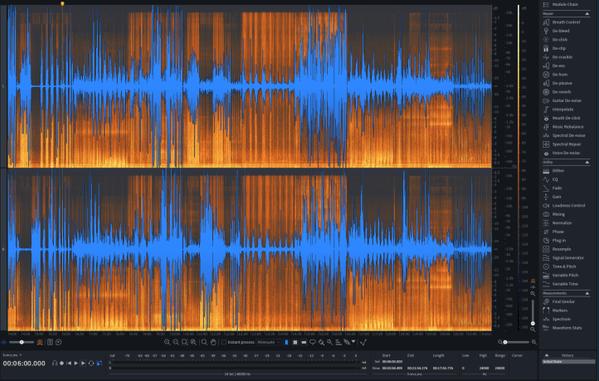This screenshot has height=381, width=599.
Task: Collapse the Utility module category
Action: coord(587,162)
